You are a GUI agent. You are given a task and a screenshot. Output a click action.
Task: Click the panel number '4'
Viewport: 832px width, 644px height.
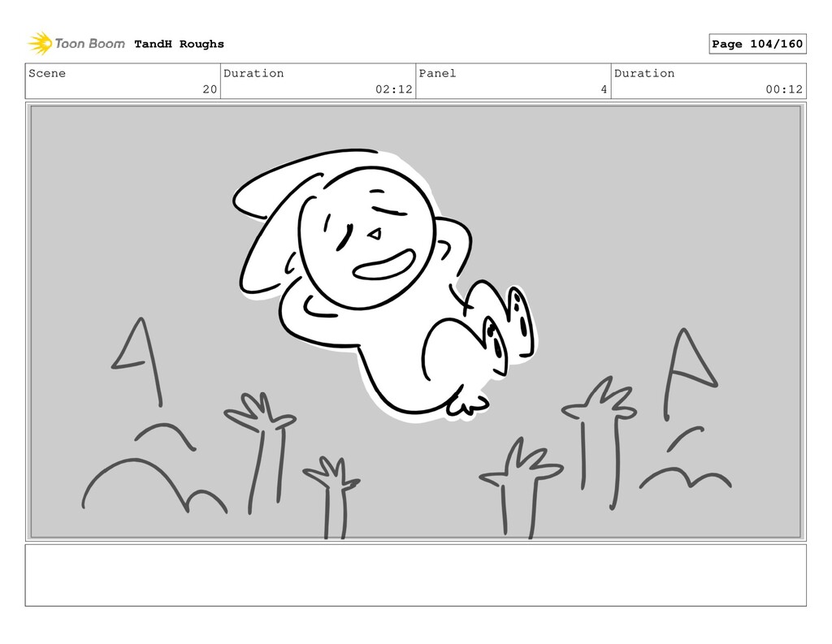pos(604,89)
